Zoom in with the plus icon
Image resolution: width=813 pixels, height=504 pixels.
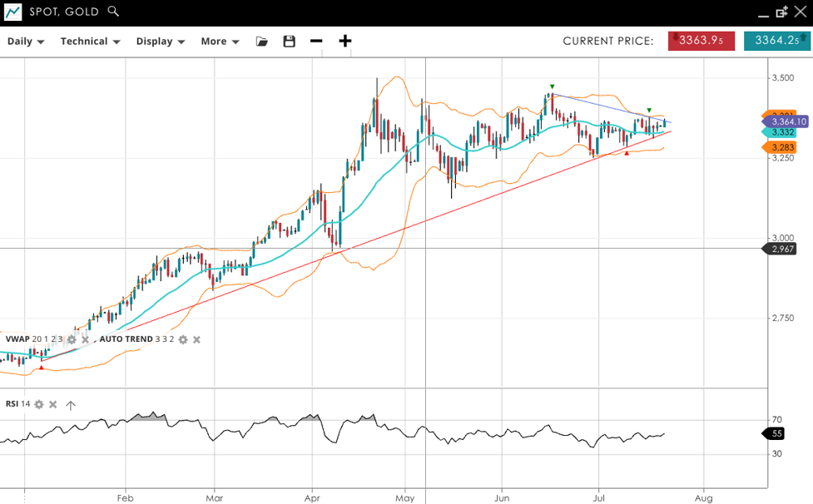coord(345,41)
